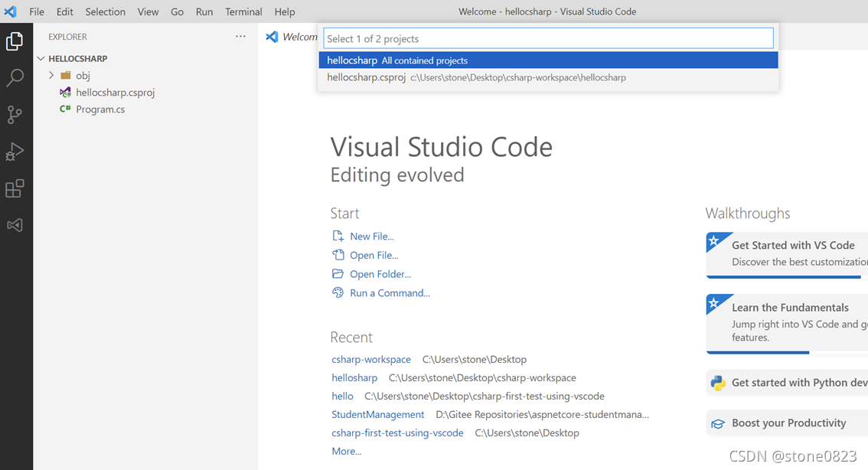Open the Selection menu

tap(105, 11)
